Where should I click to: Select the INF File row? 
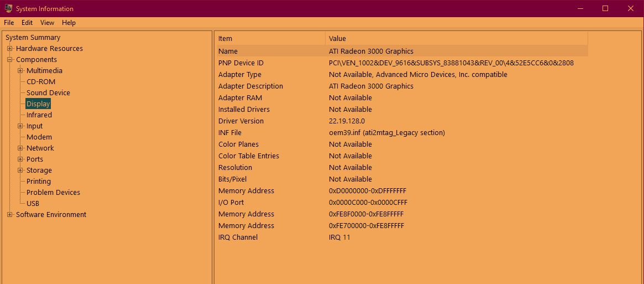pos(402,132)
